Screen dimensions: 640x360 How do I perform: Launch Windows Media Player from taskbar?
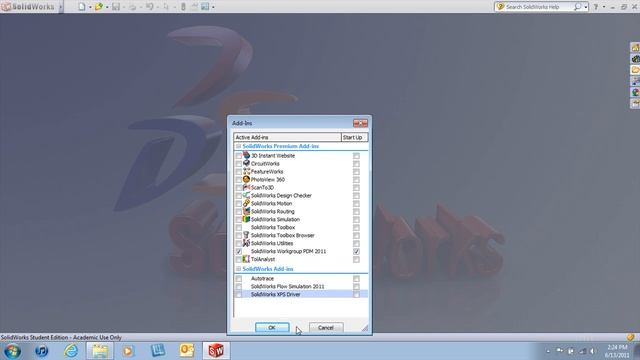click(x=128, y=351)
